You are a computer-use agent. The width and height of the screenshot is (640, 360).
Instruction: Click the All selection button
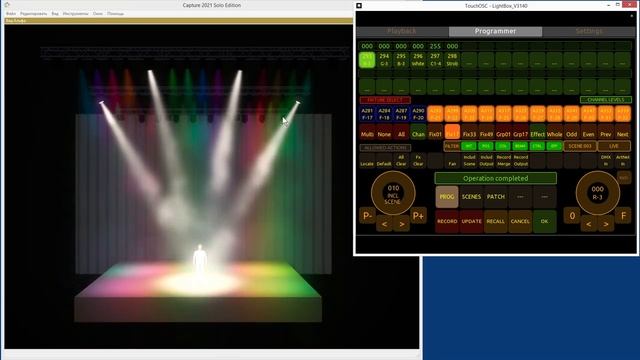click(401, 133)
